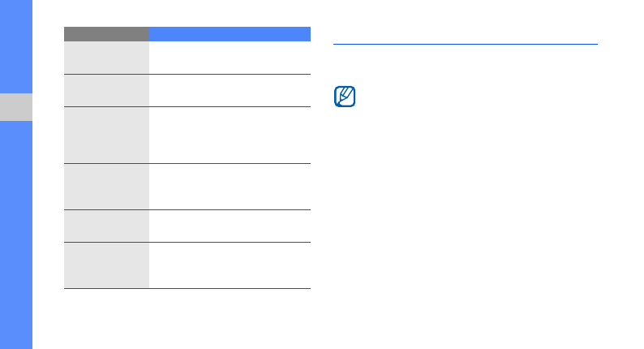Click the blue table header cell
The image size is (644, 349).
(230, 34)
